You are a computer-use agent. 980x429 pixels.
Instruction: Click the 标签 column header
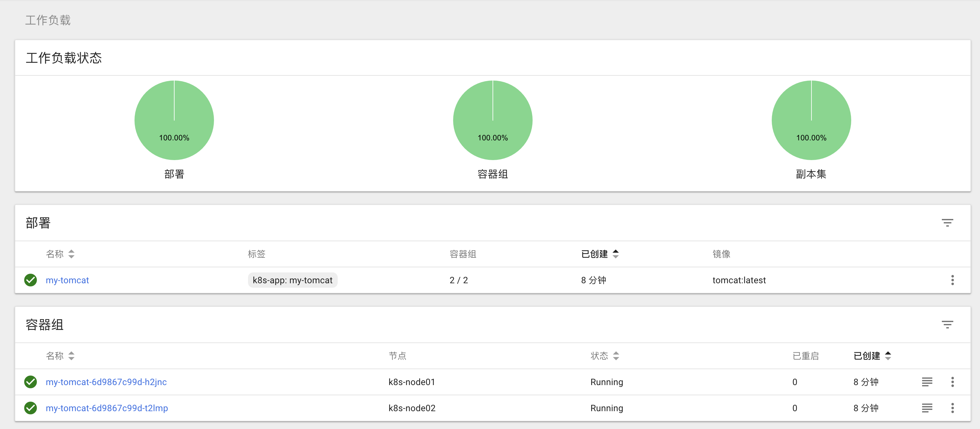[256, 254]
